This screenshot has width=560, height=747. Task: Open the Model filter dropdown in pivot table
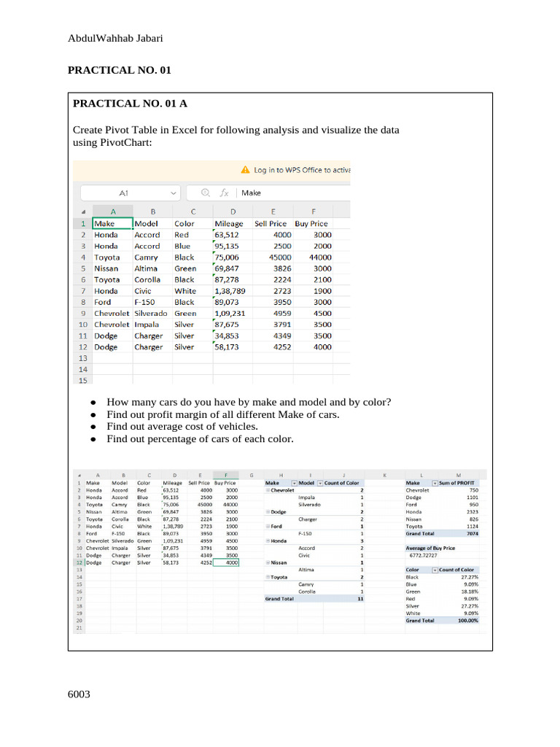(x=320, y=483)
